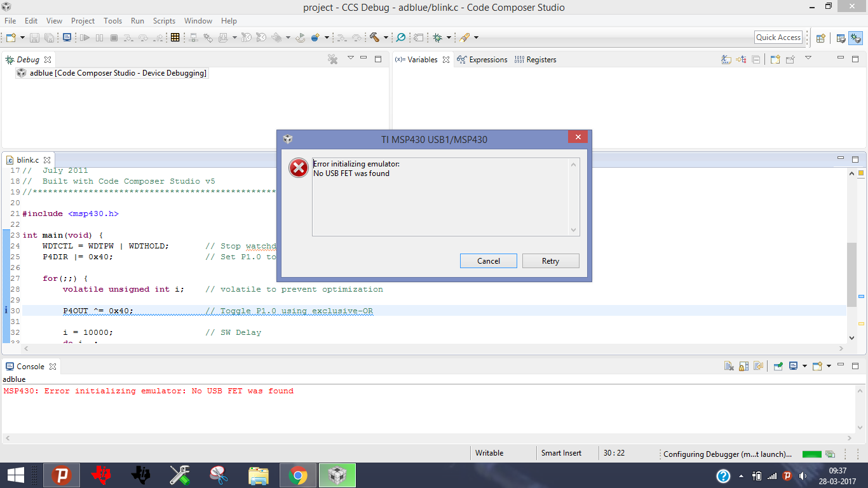This screenshot has height=488, width=868.
Task: Click the Build hammer icon
Action: point(374,37)
